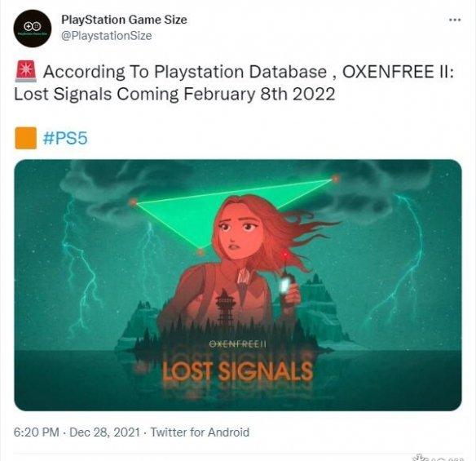Open the #PS5 hashtag
The image size is (476, 461).
point(65,138)
